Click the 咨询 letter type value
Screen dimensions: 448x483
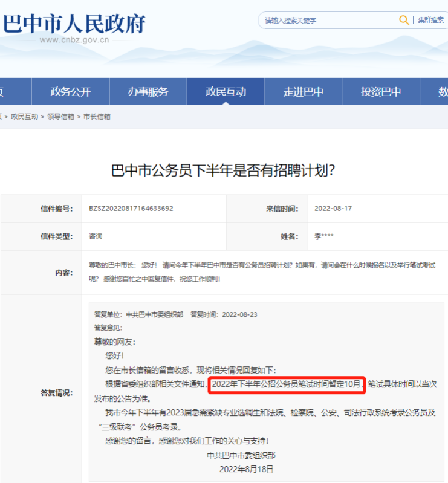point(96,236)
